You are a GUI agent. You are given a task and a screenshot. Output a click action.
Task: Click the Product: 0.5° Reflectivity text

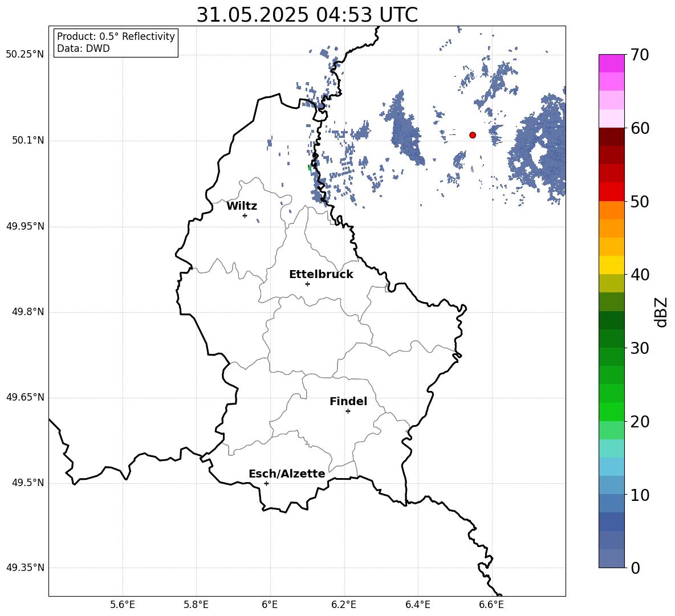coord(116,36)
